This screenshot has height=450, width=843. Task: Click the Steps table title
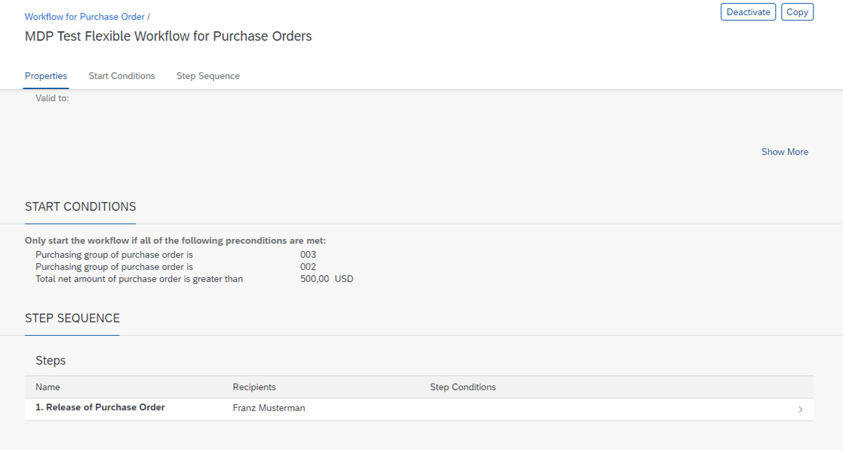(51, 360)
